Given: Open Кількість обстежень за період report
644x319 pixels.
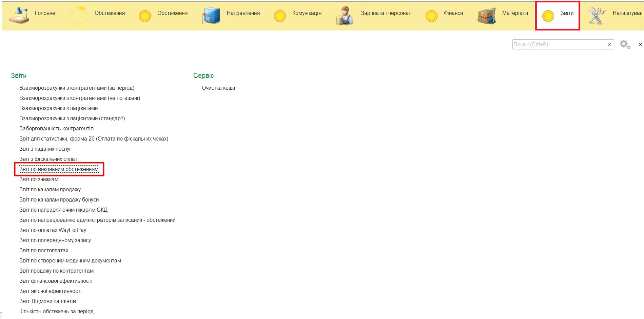Looking at the screenshot, I should (56, 312).
